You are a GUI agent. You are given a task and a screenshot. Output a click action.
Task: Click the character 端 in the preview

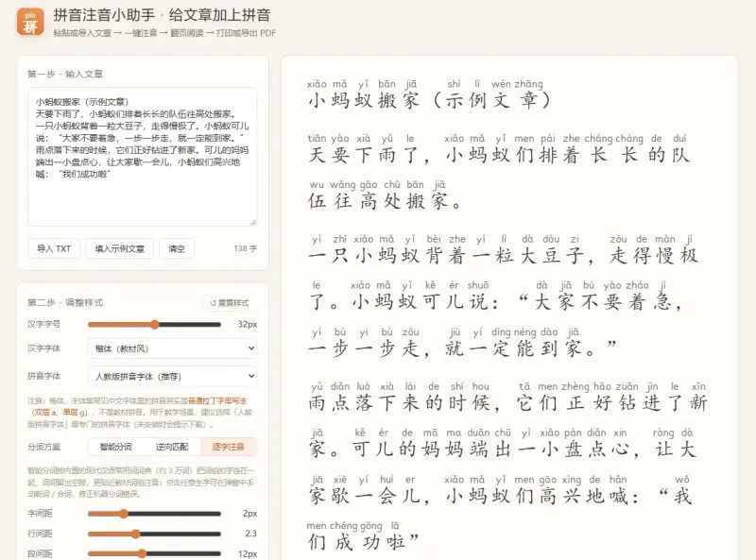click(x=478, y=450)
